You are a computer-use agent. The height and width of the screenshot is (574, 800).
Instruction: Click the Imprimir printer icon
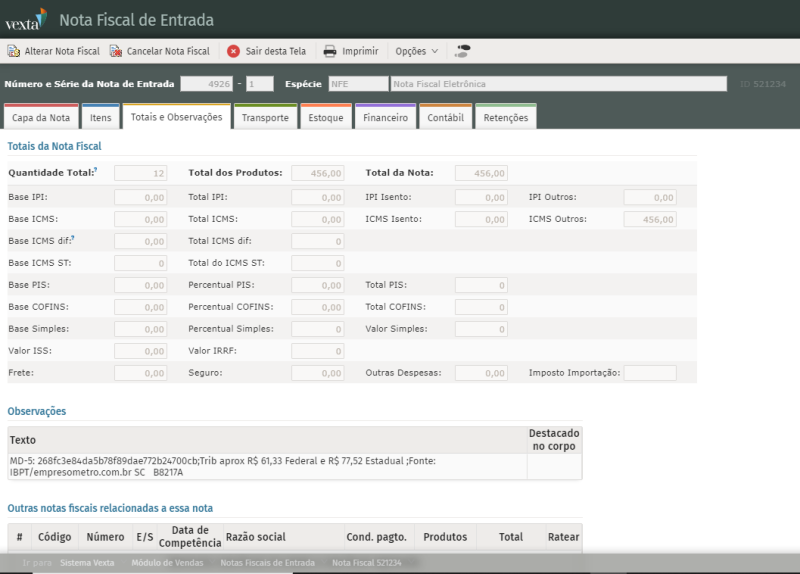click(329, 51)
